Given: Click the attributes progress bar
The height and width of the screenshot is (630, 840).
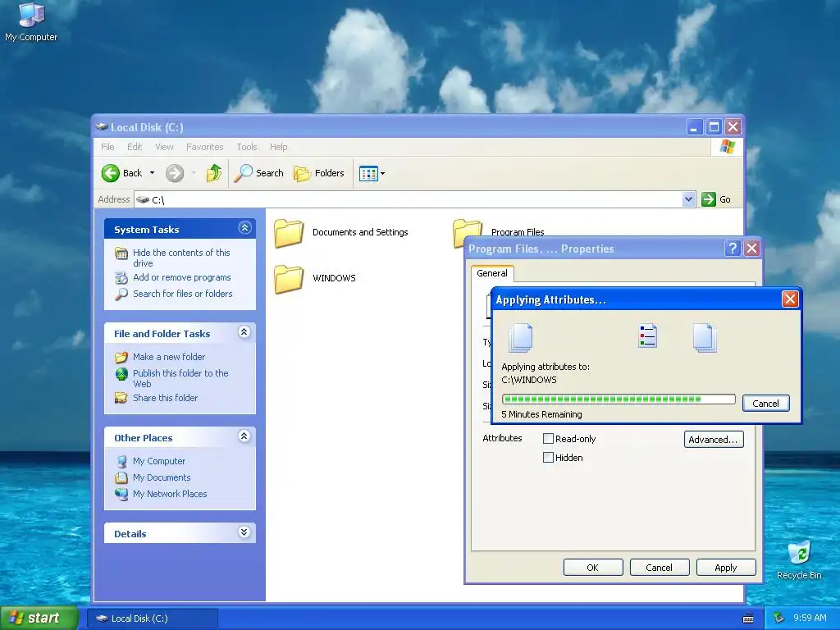Looking at the screenshot, I should click(619, 399).
